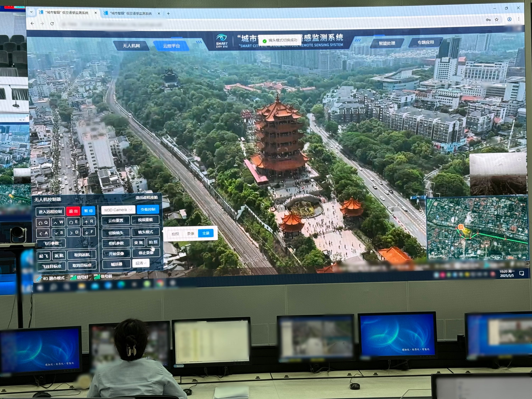Open the M3D Camera dropdown
Viewport: 532px width, 399px height.
(118, 210)
